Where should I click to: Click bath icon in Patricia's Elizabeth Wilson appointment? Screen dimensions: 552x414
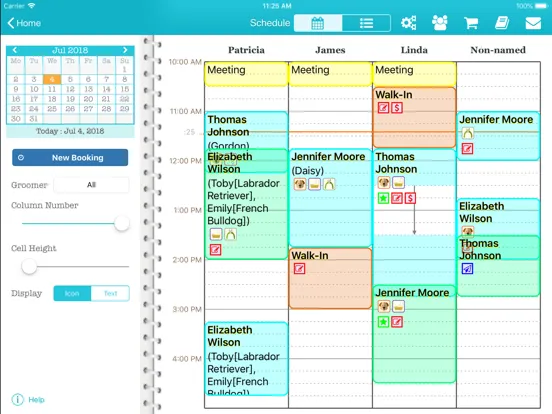pyautogui.click(x=216, y=234)
